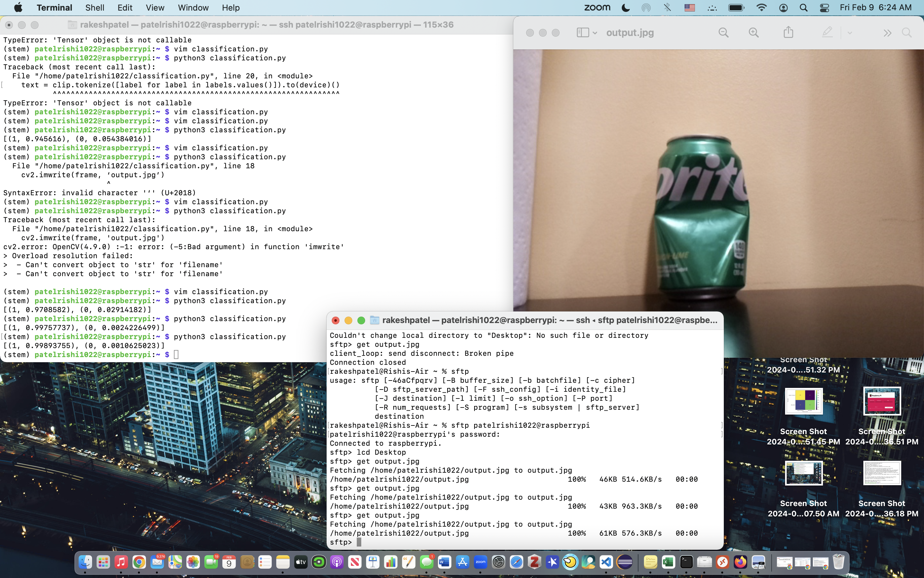This screenshot has width=924, height=578.
Task: Open Messages from the Dock
Action: [x=426, y=562]
